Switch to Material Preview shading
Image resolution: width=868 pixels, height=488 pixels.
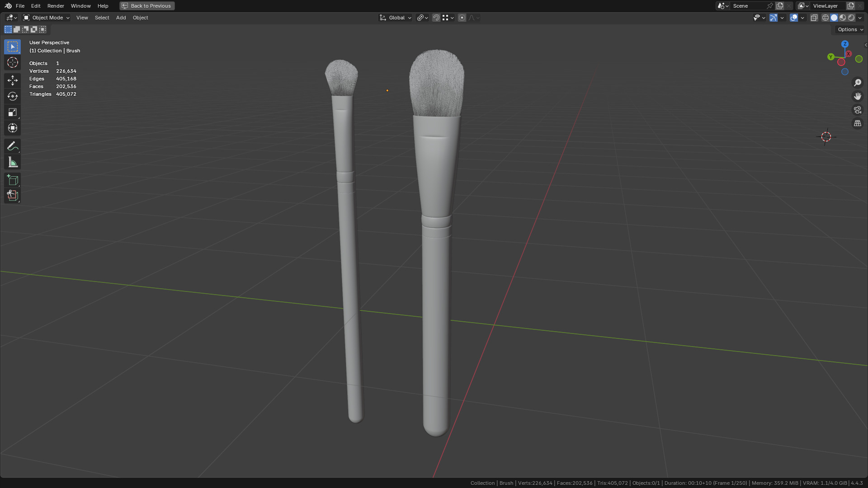coord(843,18)
